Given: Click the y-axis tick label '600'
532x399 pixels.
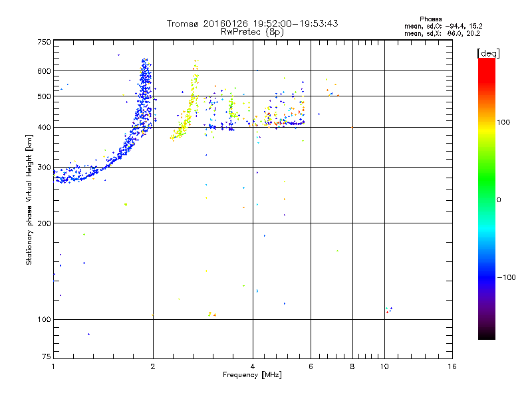Looking at the screenshot, I should [44, 71].
